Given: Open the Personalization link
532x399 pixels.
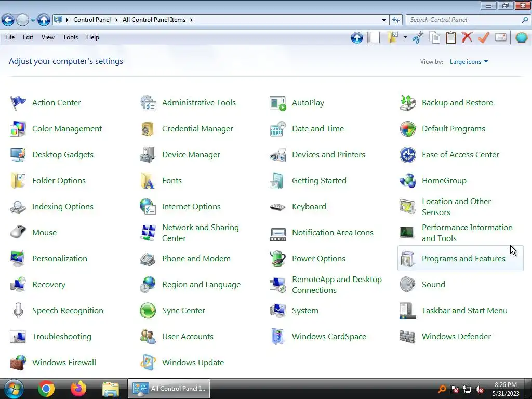Looking at the screenshot, I should pos(60,259).
